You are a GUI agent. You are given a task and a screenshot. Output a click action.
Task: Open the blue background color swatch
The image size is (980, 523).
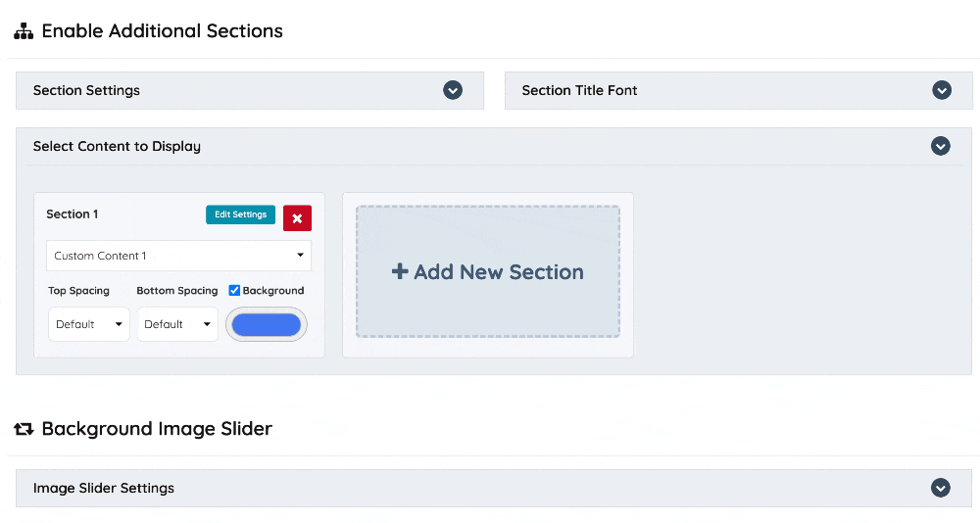[267, 325]
